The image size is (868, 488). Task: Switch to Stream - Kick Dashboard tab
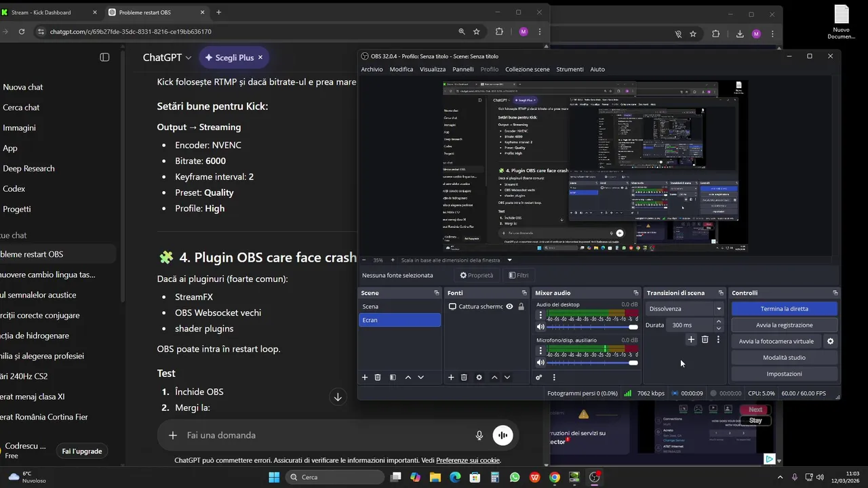(x=47, y=12)
